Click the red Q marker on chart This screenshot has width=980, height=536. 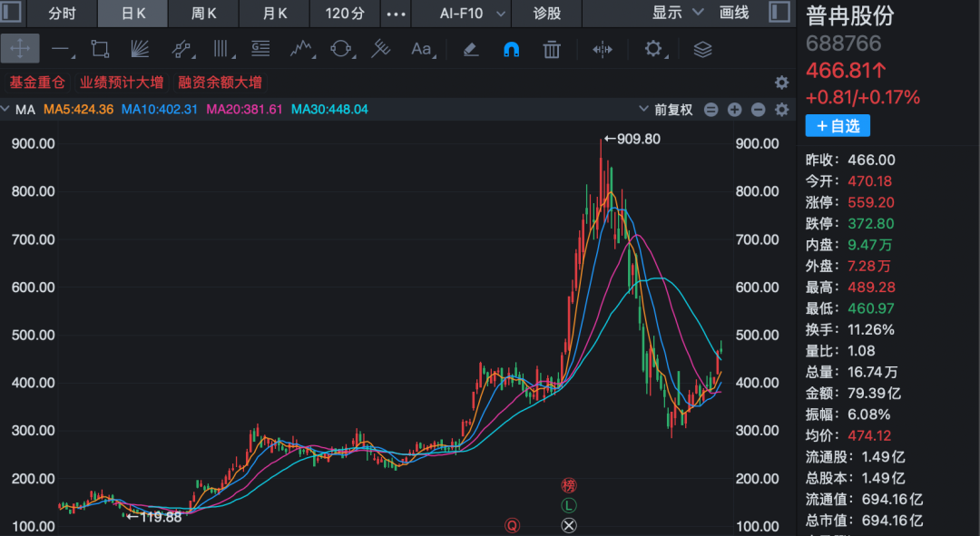(512, 525)
